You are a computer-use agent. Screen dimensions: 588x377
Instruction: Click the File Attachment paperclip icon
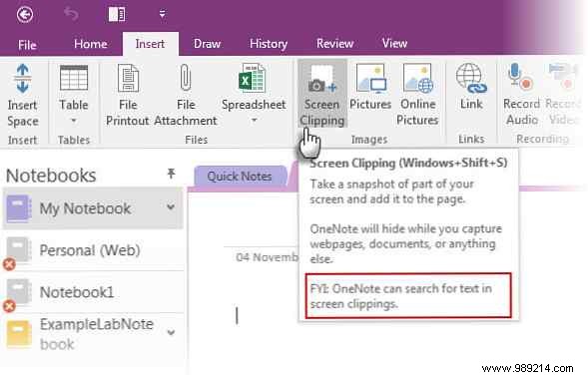[x=186, y=78]
